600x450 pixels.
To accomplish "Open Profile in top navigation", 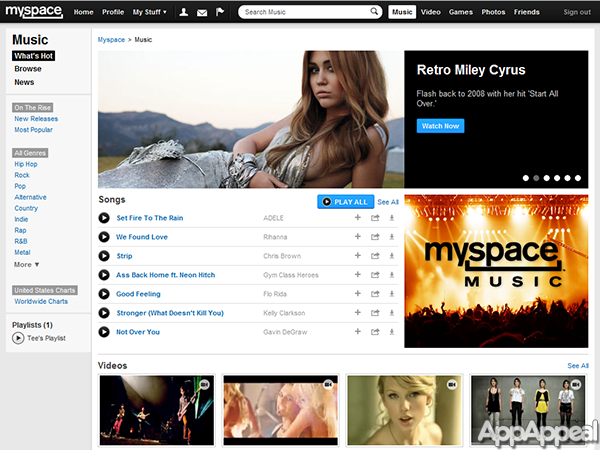I will [113, 12].
